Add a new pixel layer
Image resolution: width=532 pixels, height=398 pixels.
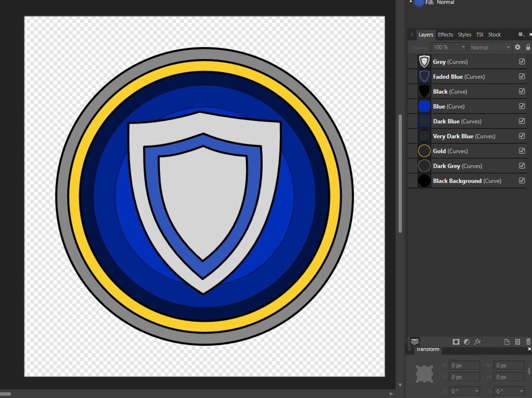[517, 342]
